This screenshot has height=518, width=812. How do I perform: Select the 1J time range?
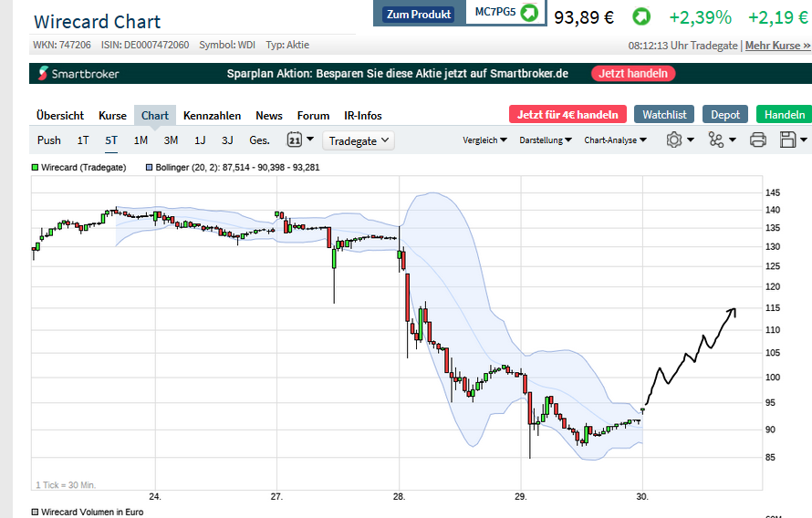[200, 140]
